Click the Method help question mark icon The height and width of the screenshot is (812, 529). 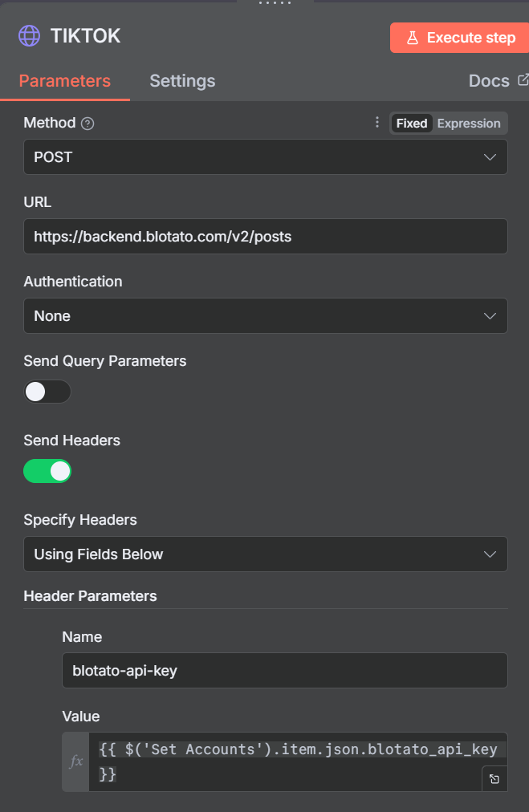click(87, 124)
